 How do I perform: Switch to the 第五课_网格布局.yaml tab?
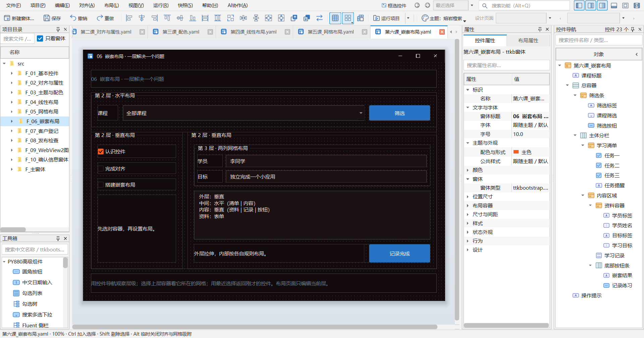click(331, 32)
